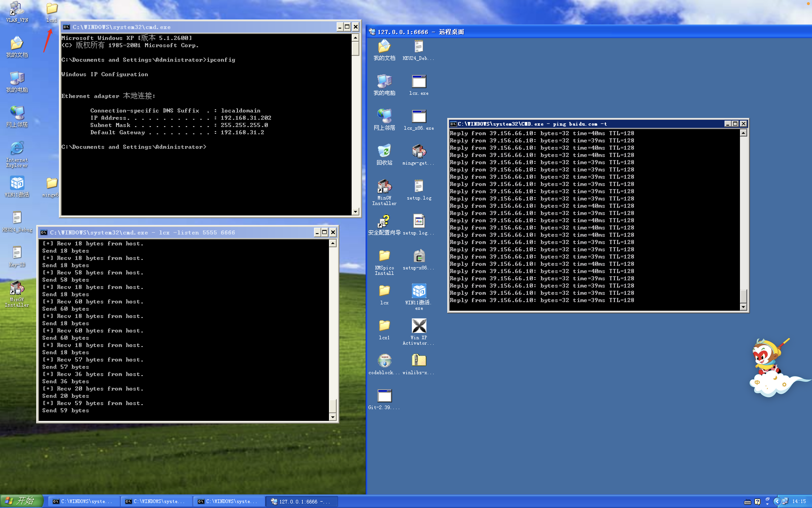Switch to first C:\WINDOWS\syste... taskbar button
The width and height of the screenshot is (812, 508).
pyautogui.click(x=84, y=501)
